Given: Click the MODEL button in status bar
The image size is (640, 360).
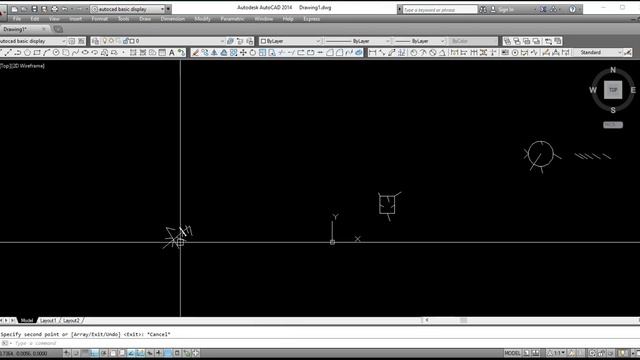Looking at the screenshot, I should (512, 353).
